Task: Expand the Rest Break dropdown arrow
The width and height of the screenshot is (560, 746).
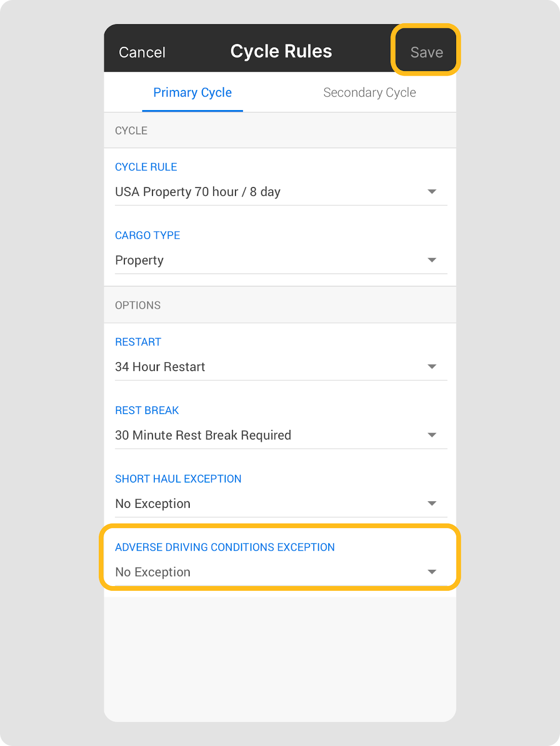Action: point(432,435)
